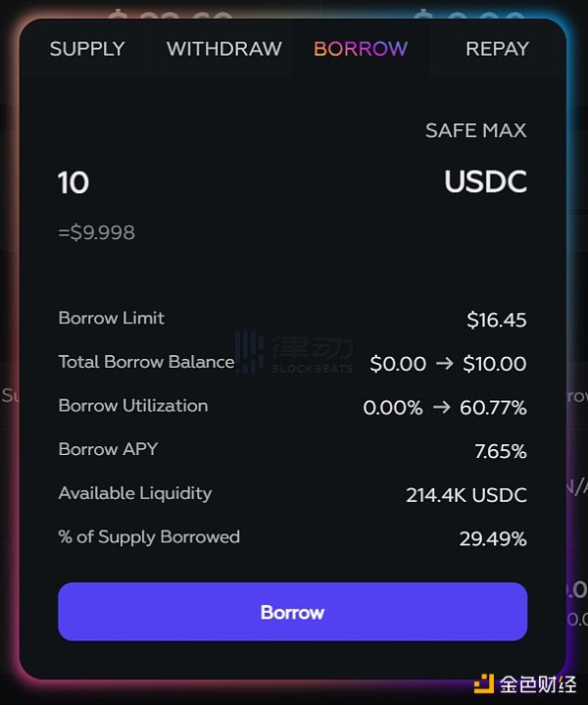Click the 29.49% supply borrowed value
Viewport: 588px width, 705px height.
[493, 538]
